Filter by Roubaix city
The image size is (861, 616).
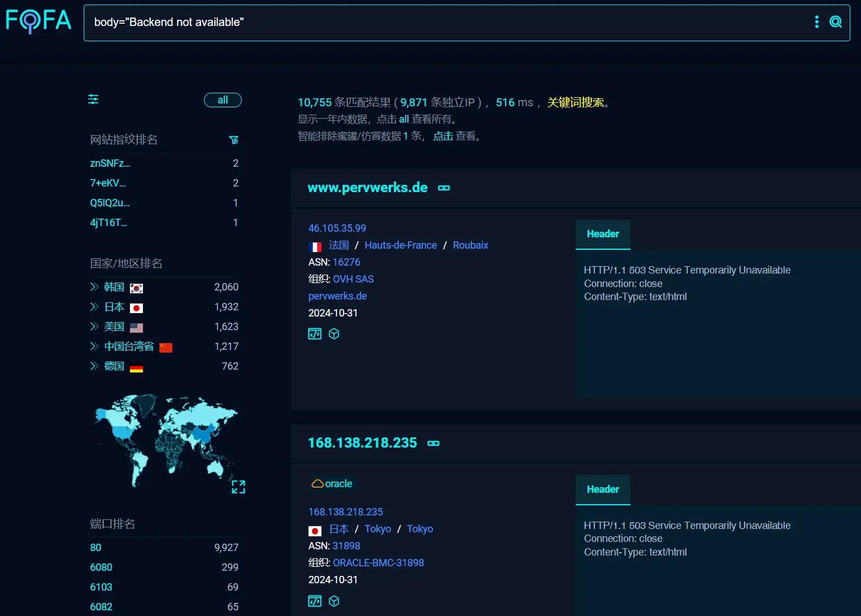(x=471, y=245)
